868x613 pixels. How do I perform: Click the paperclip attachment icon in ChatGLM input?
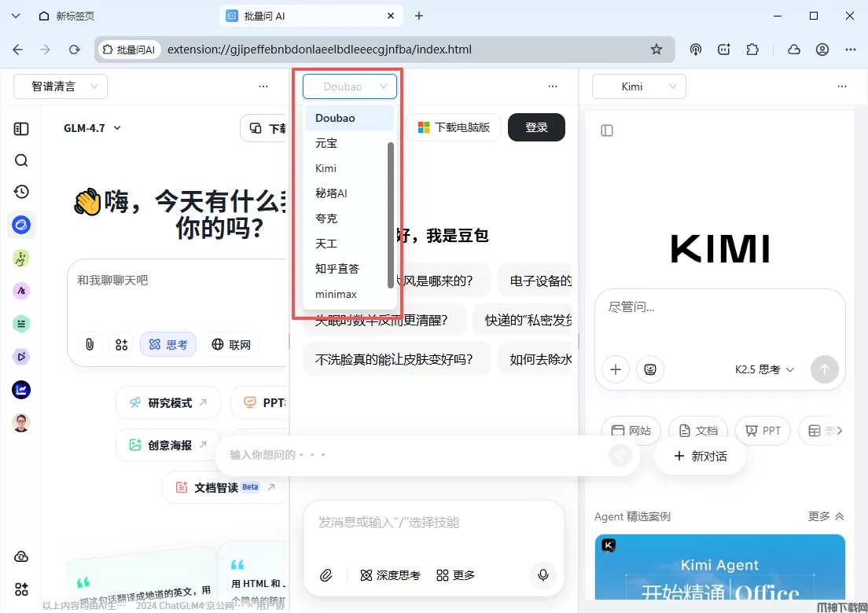(x=90, y=344)
